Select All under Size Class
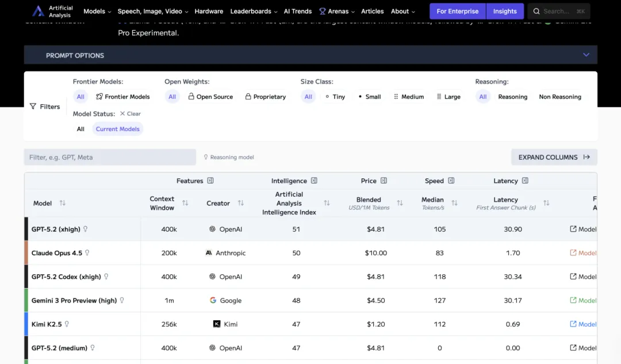 tap(308, 97)
